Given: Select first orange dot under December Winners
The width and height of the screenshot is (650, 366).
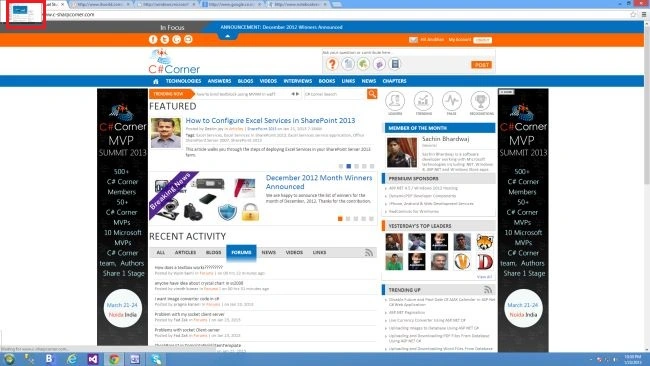Looking at the screenshot, I should [340, 218].
